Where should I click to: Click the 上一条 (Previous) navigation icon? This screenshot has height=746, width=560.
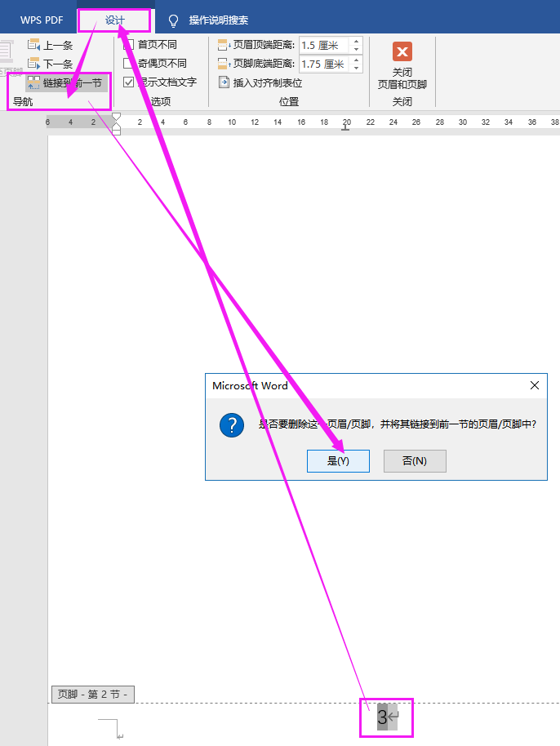click(x=33, y=46)
